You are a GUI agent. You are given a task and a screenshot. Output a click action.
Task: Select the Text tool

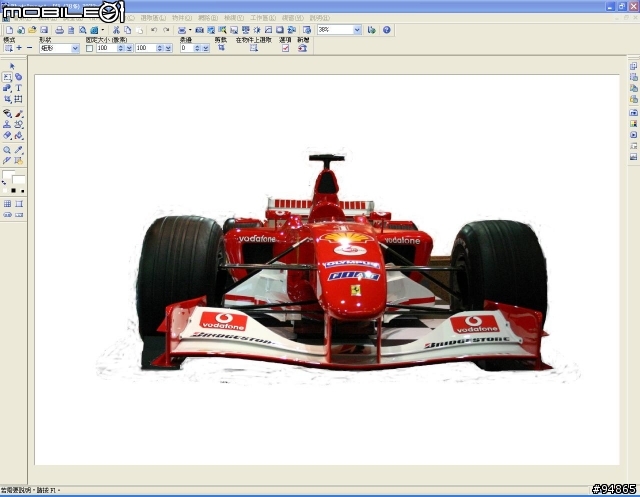click(x=18, y=88)
